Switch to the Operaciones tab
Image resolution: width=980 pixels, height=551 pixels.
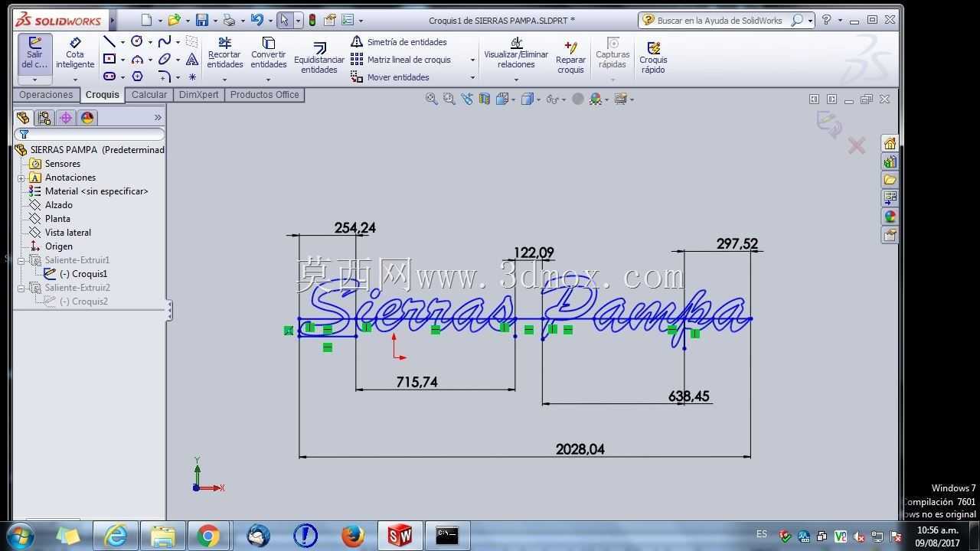click(x=46, y=95)
